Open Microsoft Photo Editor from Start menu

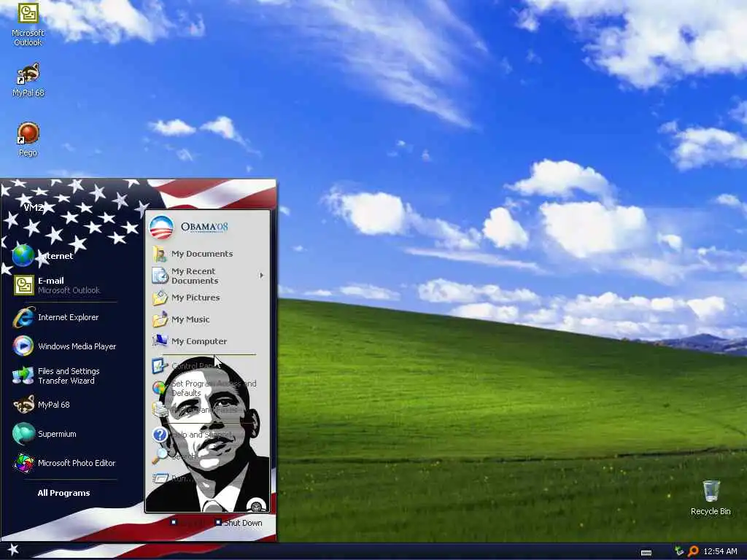(x=64, y=463)
